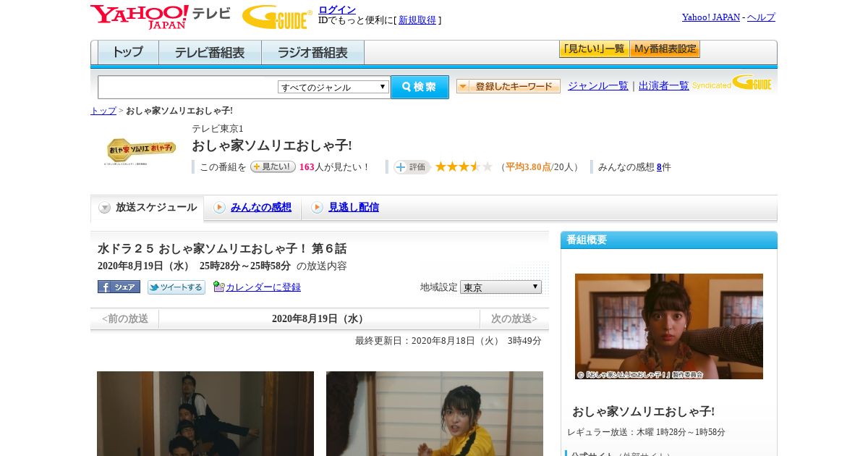Image resolution: width=868 pixels, height=456 pixels.
Task: Click the 163人が見たい! text
Action: tap(334, 167)
